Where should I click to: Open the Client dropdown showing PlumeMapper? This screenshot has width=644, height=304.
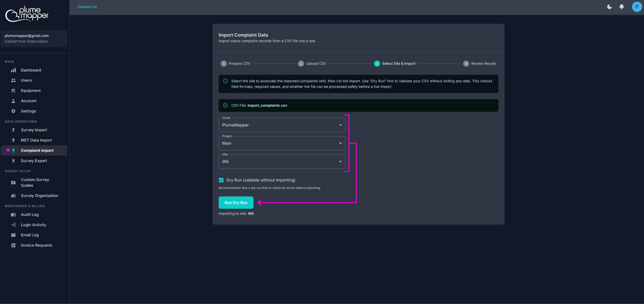282,125
